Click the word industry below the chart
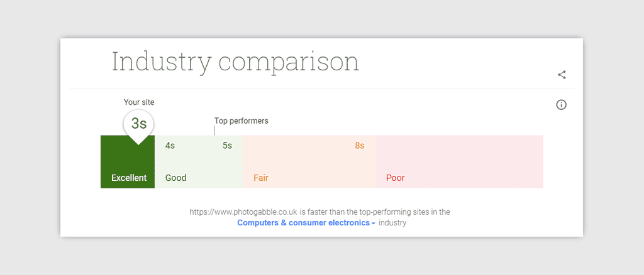The height and width of the screenshot is (275, 644). [392, 223]
